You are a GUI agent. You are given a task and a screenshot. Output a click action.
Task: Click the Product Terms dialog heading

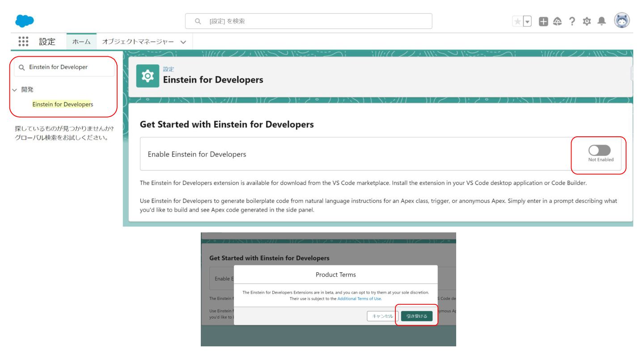[x=336, y=274]
